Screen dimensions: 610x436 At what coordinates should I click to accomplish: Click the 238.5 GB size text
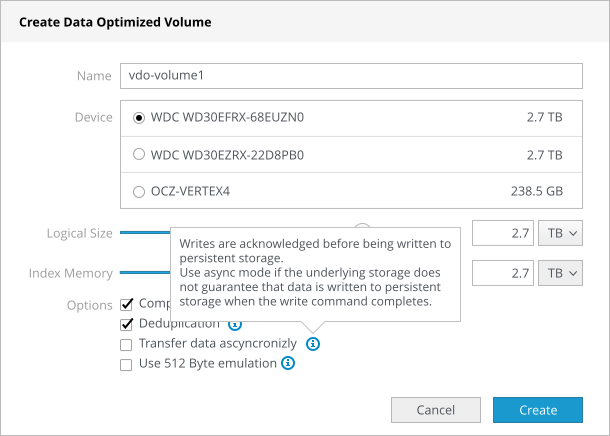[537, 191]
